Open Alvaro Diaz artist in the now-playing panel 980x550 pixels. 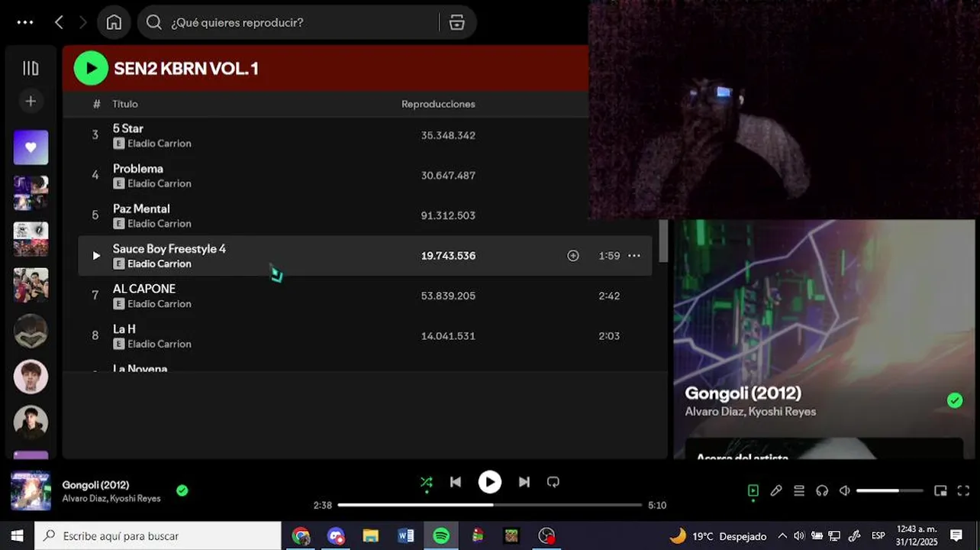(x=713, y=412)
